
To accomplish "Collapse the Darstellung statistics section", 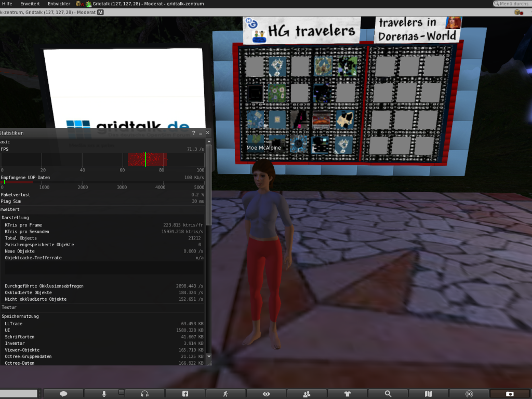I will 15,218.
